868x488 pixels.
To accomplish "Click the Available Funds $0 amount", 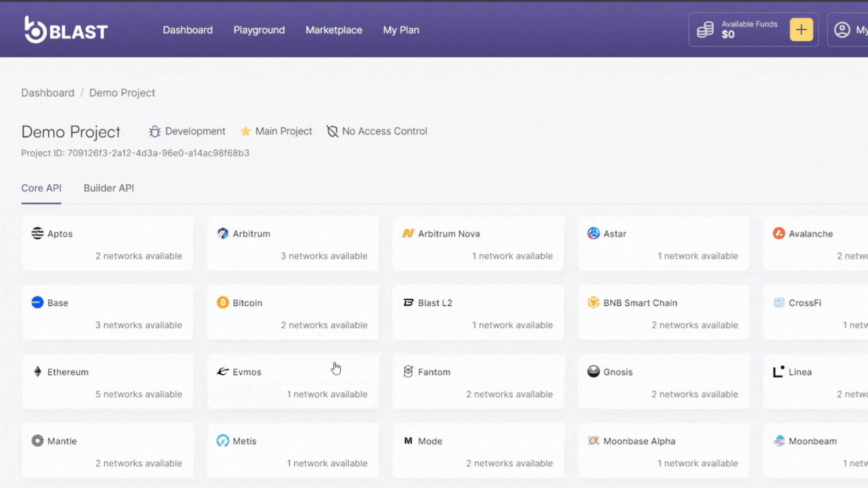I will click(x=728, y=35).
